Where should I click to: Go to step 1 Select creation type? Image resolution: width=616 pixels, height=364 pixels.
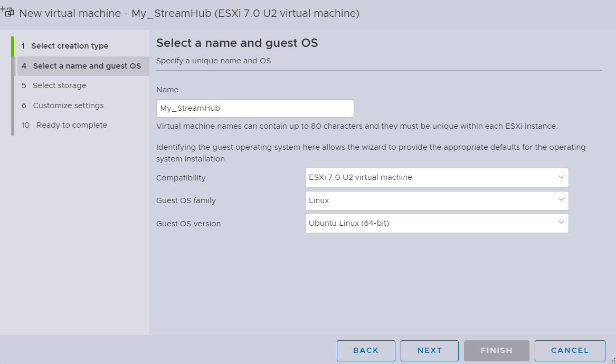pos(70,46)
